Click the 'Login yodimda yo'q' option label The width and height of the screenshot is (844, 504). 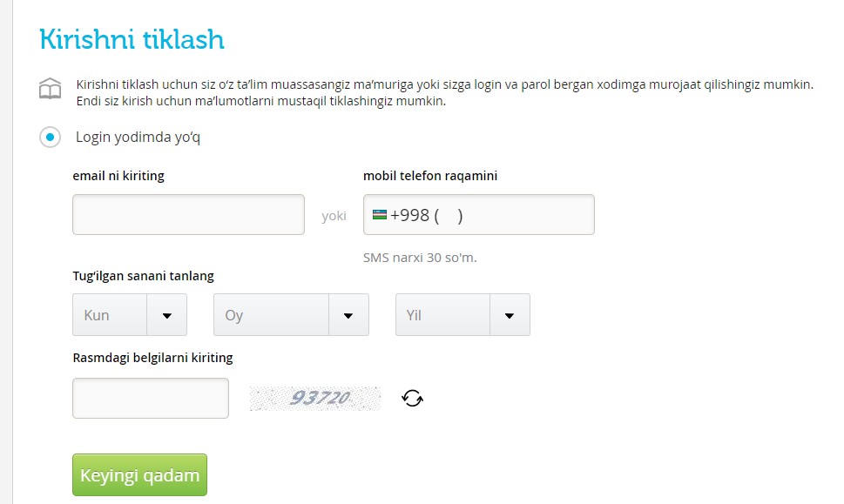(138, 137)
